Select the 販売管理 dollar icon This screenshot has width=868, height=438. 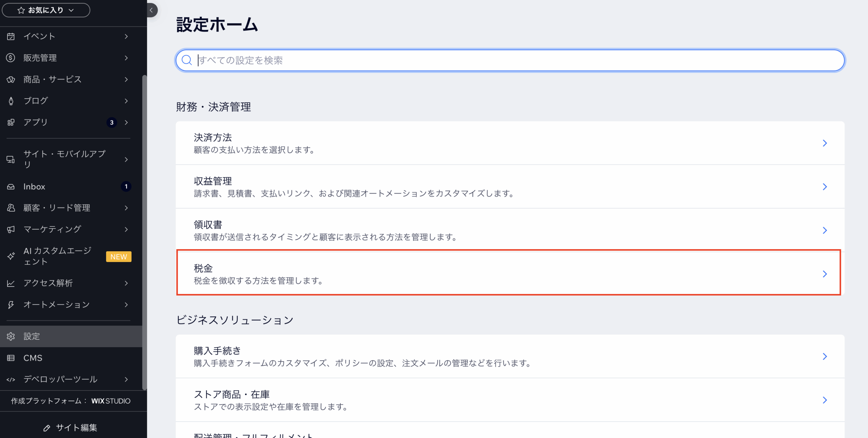(x=11, y=58)
